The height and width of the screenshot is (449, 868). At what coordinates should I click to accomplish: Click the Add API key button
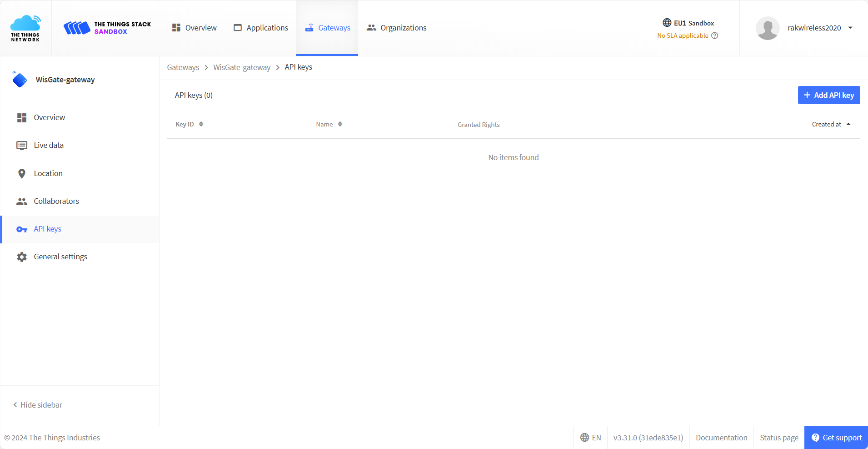click(x=829, y=95)
